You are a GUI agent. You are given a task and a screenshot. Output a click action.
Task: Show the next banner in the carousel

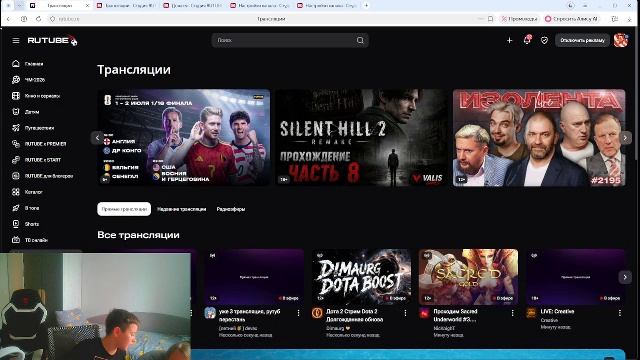(x=625, y=138)
